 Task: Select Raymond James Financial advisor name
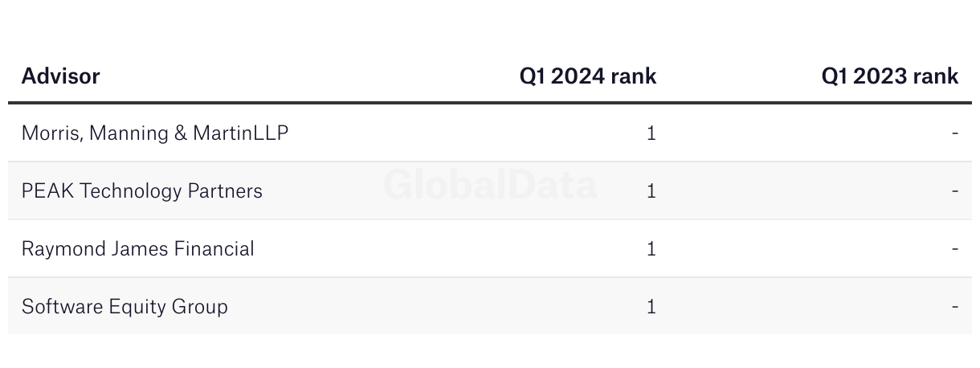click(138, 249)
